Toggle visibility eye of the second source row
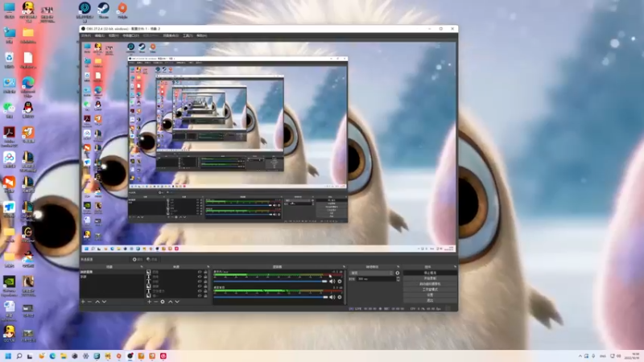Viewport: 644px width, 362px height. coord(200,277)
